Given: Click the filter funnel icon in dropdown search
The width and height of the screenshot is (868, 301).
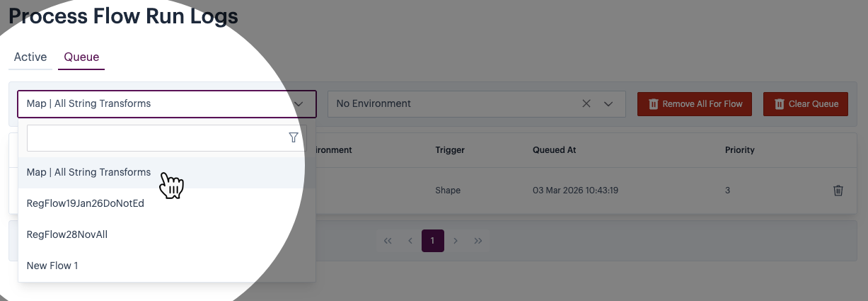Looking at the screenshot, I should 294,137.
